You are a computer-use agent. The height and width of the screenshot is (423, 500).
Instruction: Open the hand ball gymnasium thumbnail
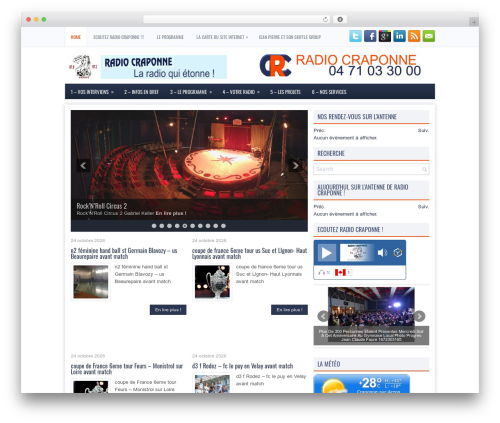[91, 282]
